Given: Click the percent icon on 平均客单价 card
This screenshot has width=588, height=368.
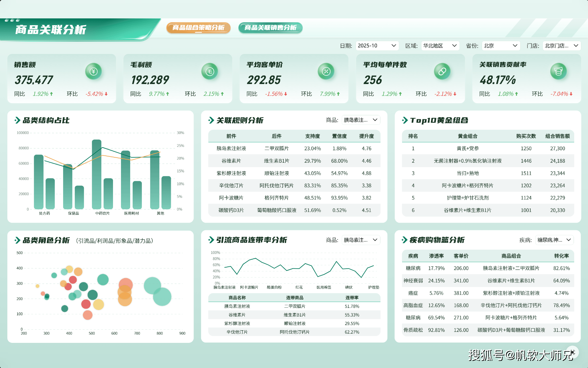Looking at the screenshot, I should 326,71.
